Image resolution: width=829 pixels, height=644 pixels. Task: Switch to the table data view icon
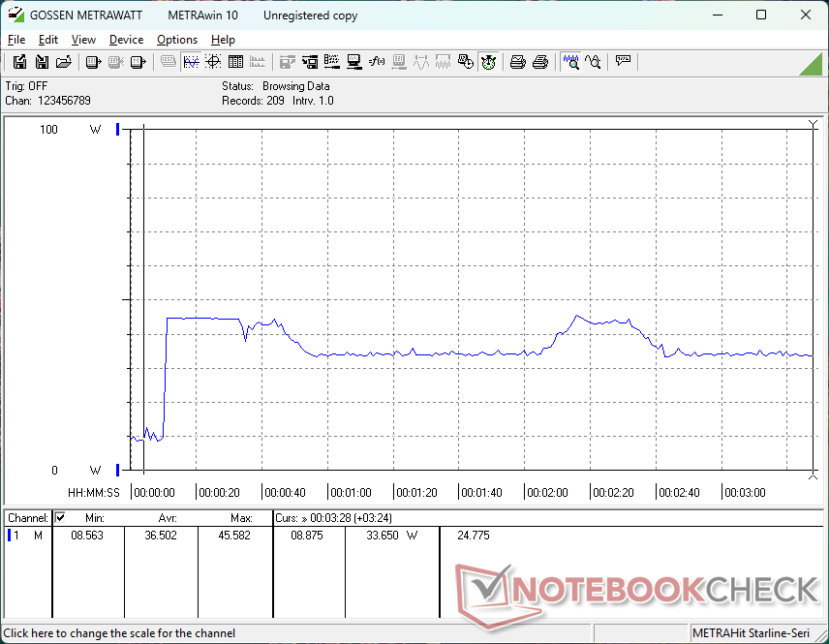click(x=235, y=62)
